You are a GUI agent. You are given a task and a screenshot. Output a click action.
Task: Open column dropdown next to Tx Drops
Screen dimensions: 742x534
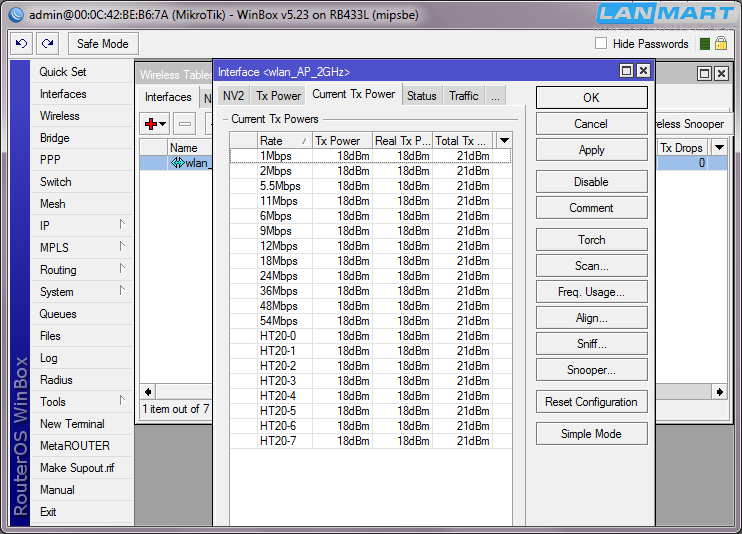(719, 148)
